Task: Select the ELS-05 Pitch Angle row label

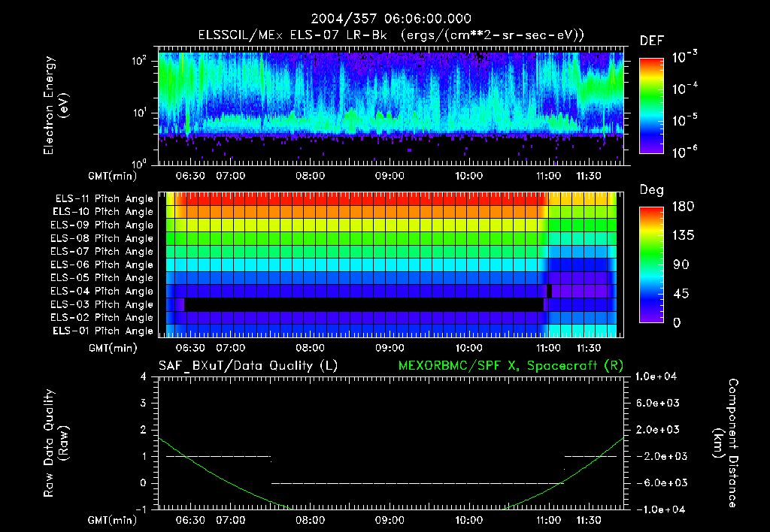Action: coord(102,278)
